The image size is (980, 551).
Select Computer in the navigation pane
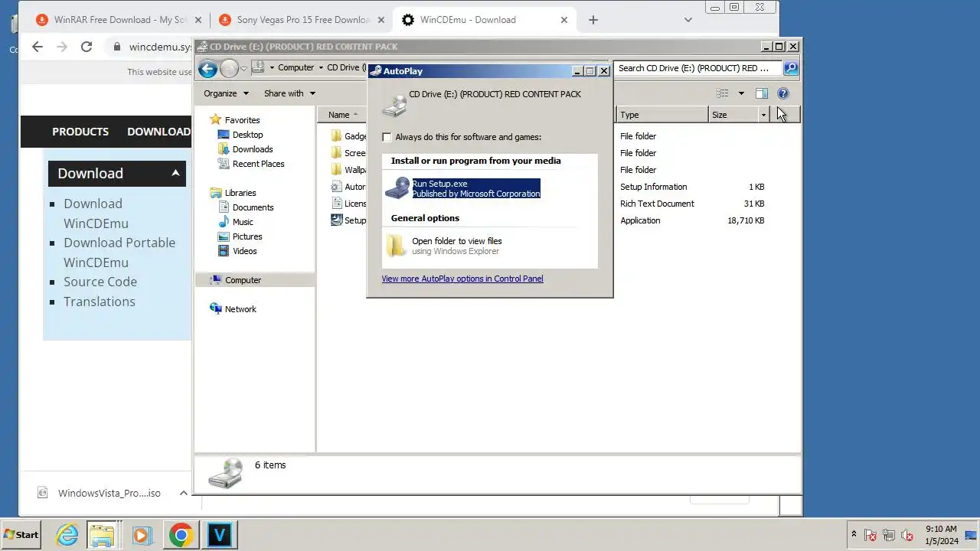pos(243,280)
